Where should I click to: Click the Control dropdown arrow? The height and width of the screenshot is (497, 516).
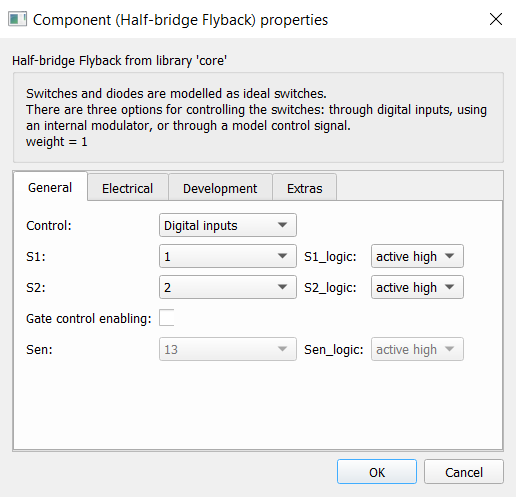(282, 225)
